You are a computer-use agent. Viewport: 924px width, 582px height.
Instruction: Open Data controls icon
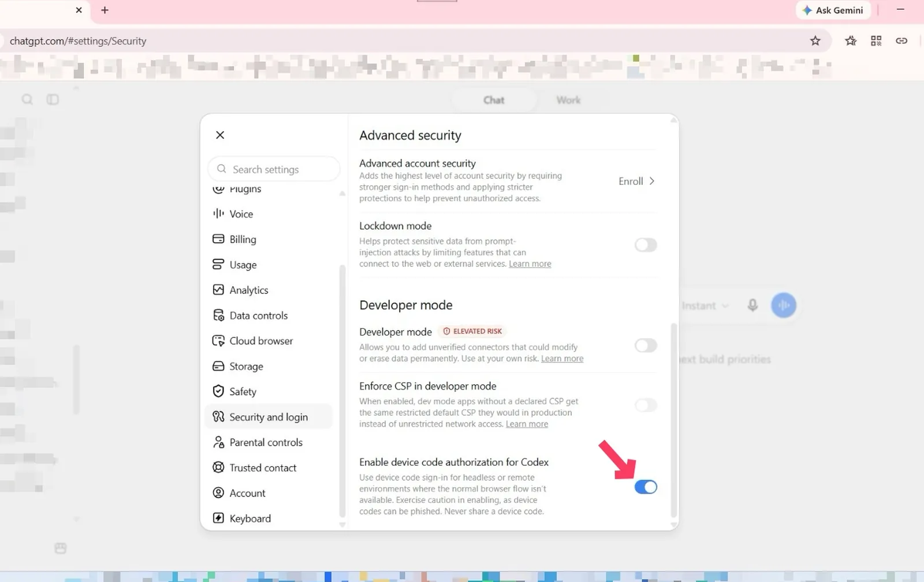click(218, 315)
